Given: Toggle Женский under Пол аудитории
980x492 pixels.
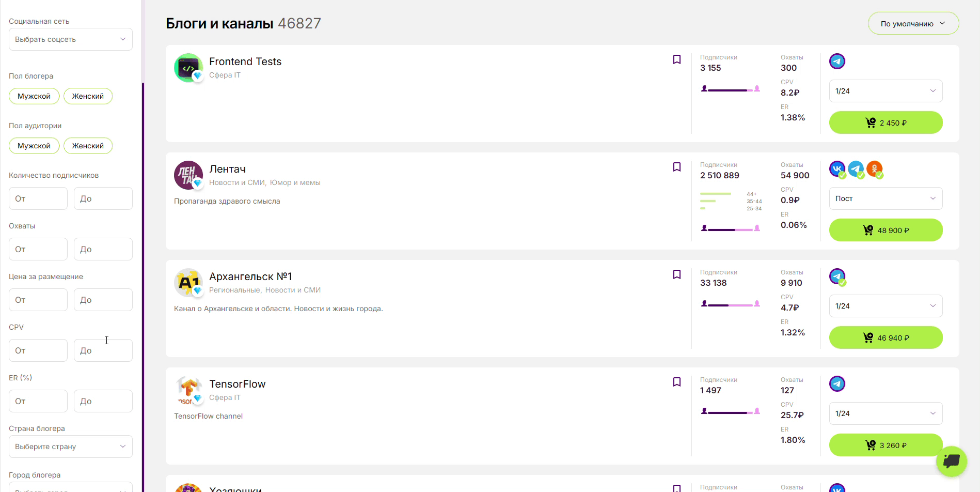Looking at the screenshot, I should pos(88,146).
